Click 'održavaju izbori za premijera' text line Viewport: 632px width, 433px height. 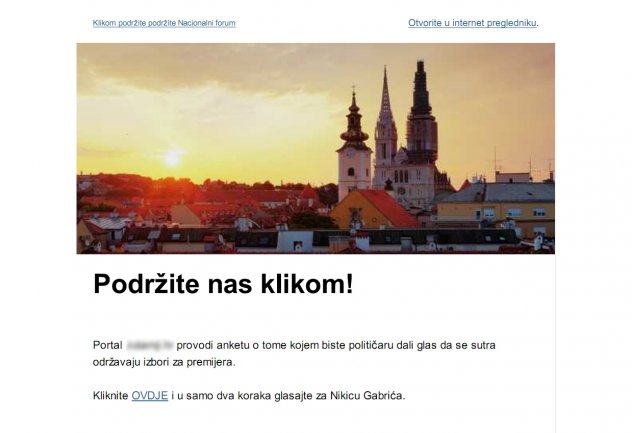pyautogui.click(x=163, y=361)
